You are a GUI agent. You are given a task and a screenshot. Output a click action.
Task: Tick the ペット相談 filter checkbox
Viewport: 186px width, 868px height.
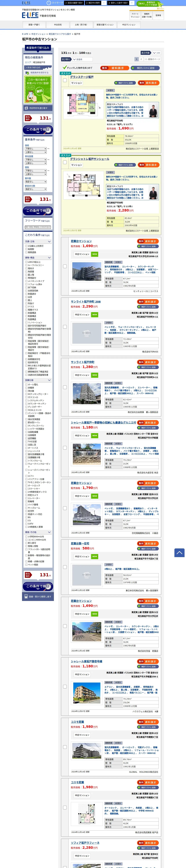pos(26,565)
